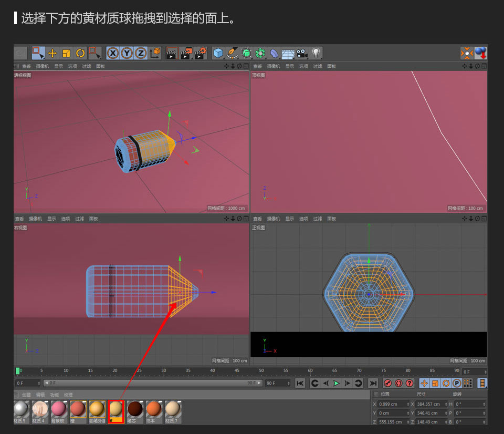Toggle the Y axis lock button

coord(127,53)
